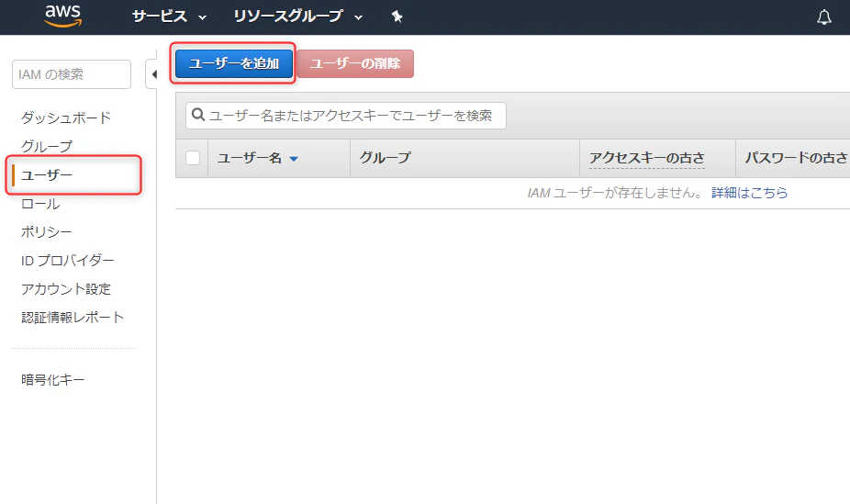Click the ユーザーを追加 button
Image resolution: width=850 pixels, height=504 pixels.
(x=234, y=63)
